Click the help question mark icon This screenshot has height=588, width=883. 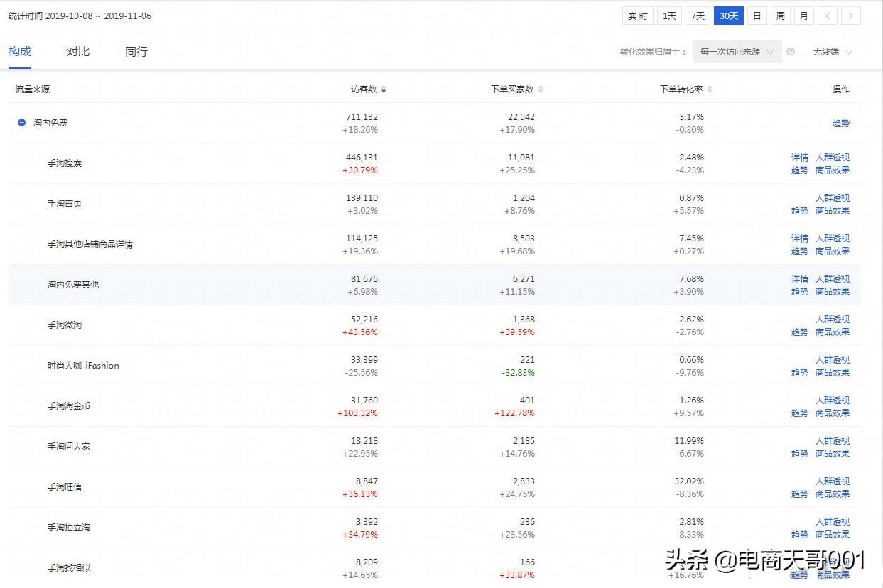coord(791,52)
